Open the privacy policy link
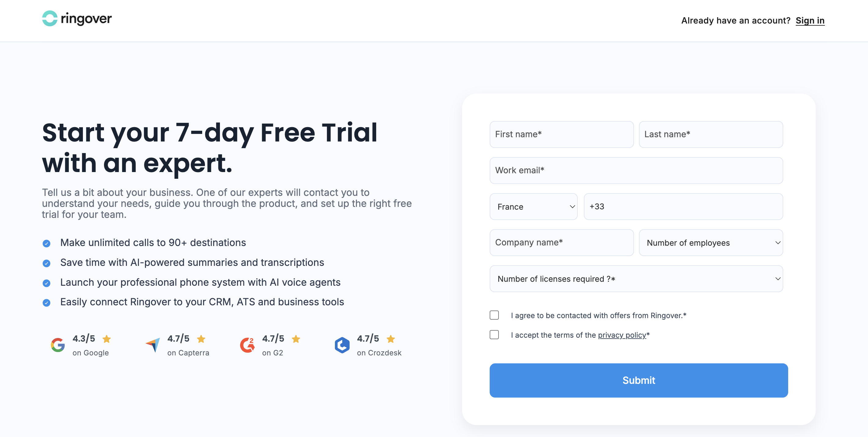868x437 pixels. point(622,335)
